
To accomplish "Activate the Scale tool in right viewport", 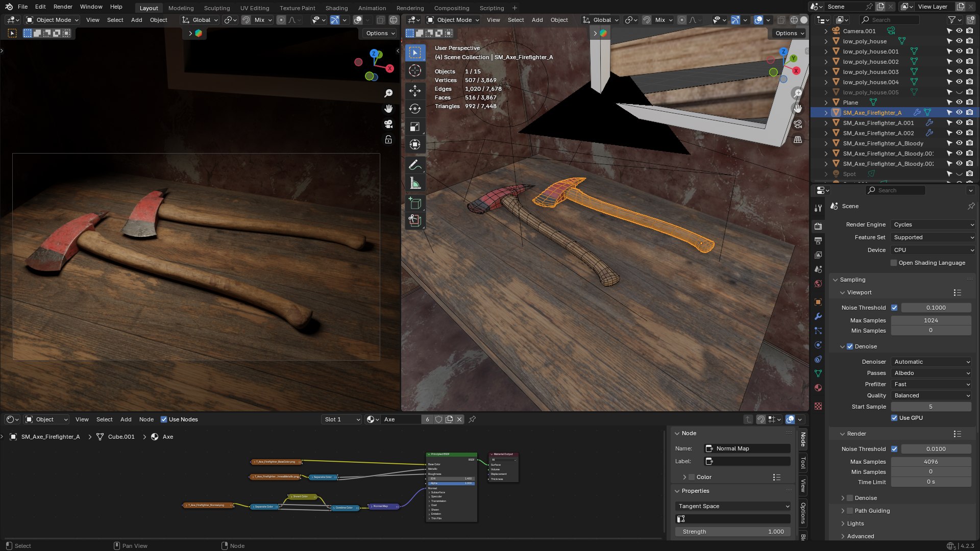I will pos(415,127).
